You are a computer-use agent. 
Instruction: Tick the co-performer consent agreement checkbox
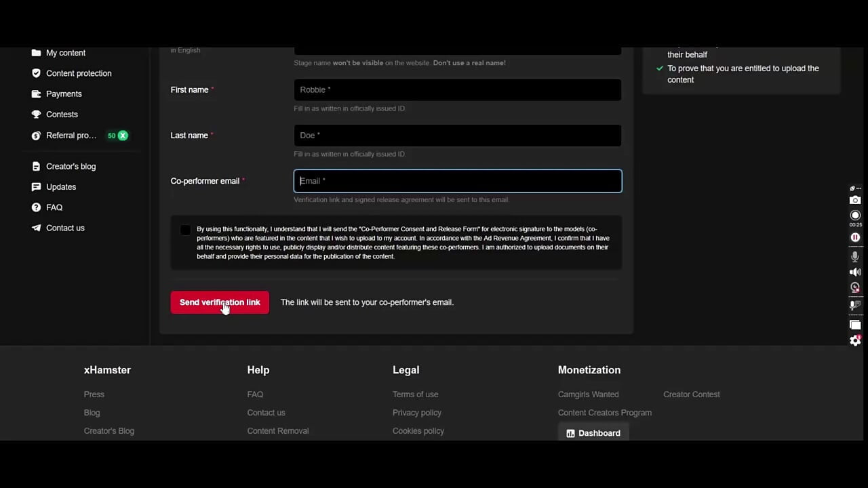[x=185, y=230]
